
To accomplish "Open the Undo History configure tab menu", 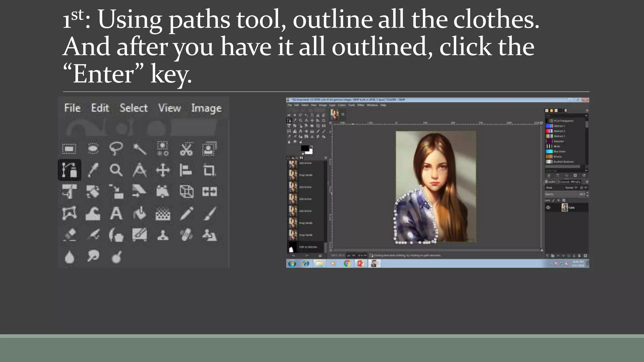I will pyautogui.click(x=325, y=157).
